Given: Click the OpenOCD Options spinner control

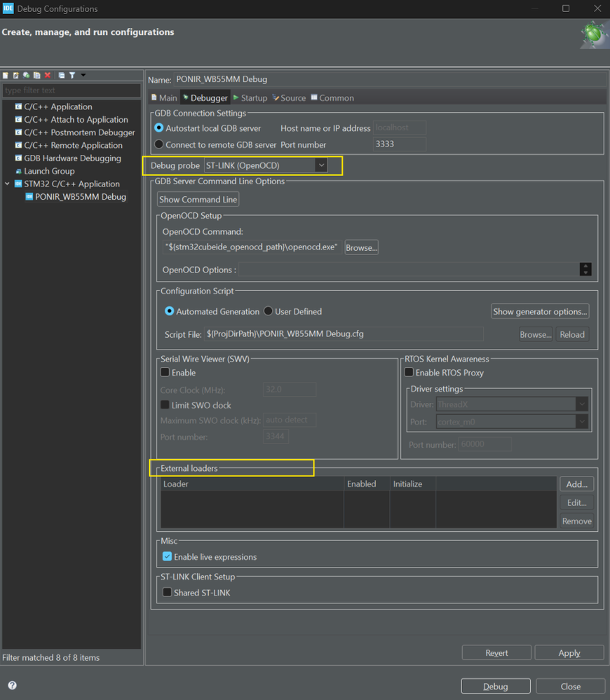Looking at the screenshot, I should [x=585, y=270].
